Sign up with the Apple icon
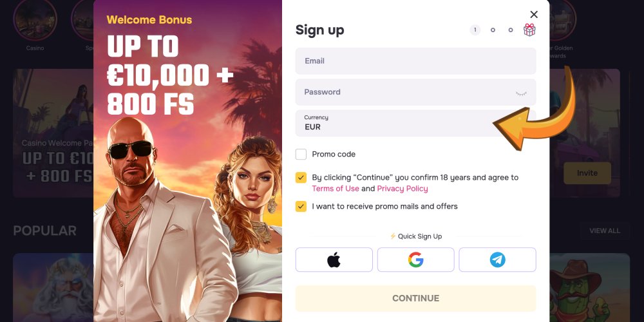Screen dimensions: 644x322 tap(334, 260)
